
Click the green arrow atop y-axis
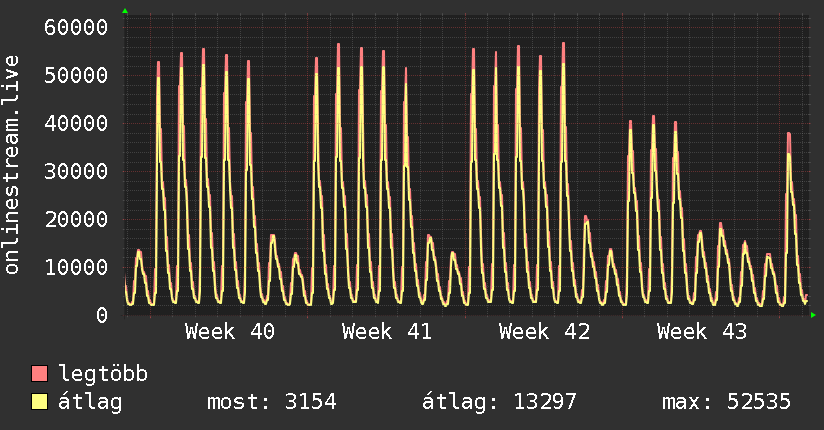click(x=125, y=11)
